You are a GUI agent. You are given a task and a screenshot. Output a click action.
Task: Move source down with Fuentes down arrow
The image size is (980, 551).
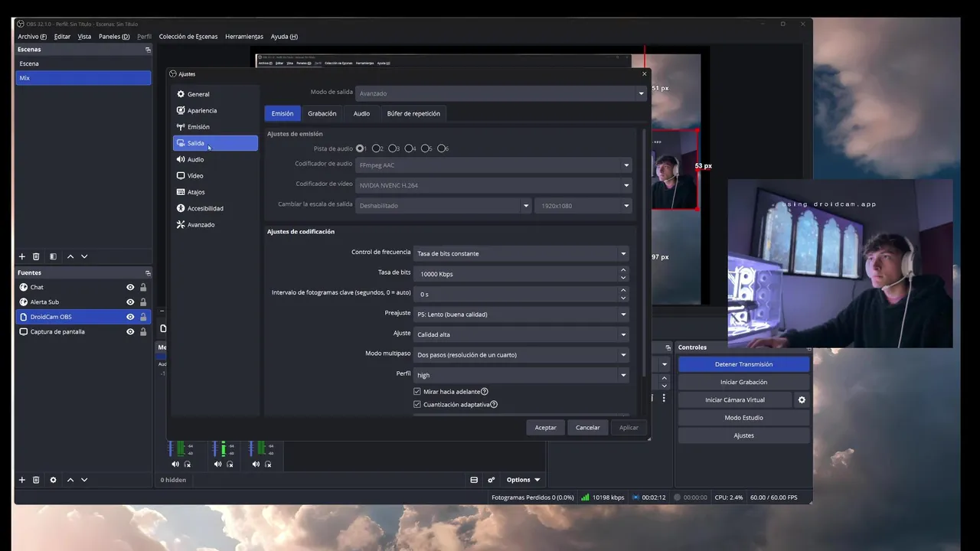tap(84, 480)
